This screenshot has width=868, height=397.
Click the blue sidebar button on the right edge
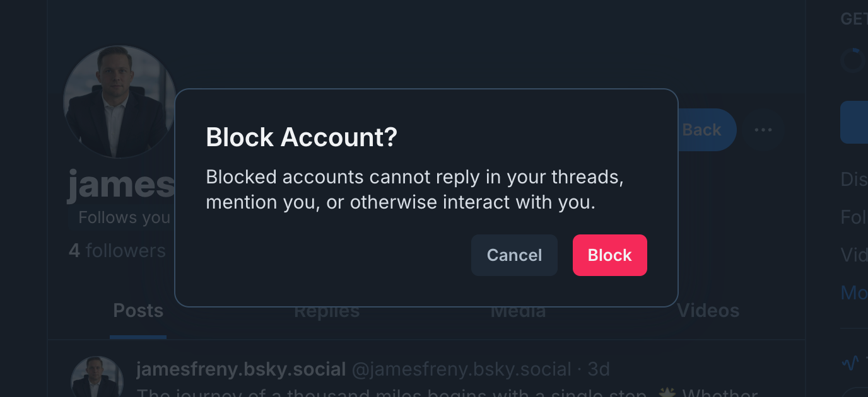pyautogui.click(x=858, y=122)
